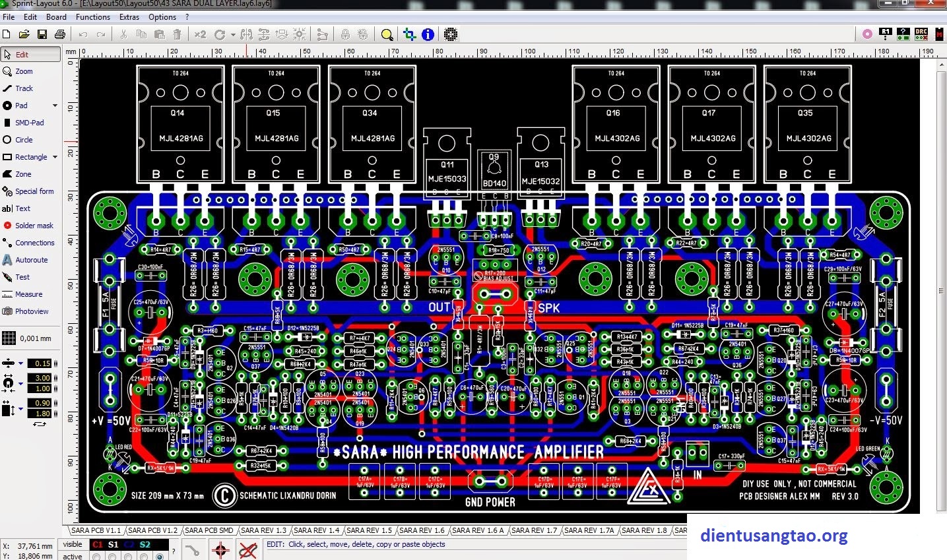Select the Track drawing tool
Screen dimensions: 947x560
(25, 88)
